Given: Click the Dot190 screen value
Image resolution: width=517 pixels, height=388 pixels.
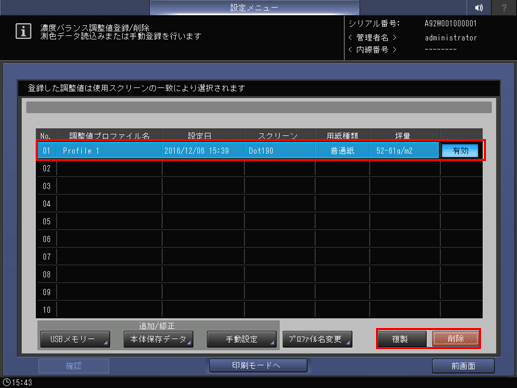Looking at the screenshot, I should click(261, 151).
